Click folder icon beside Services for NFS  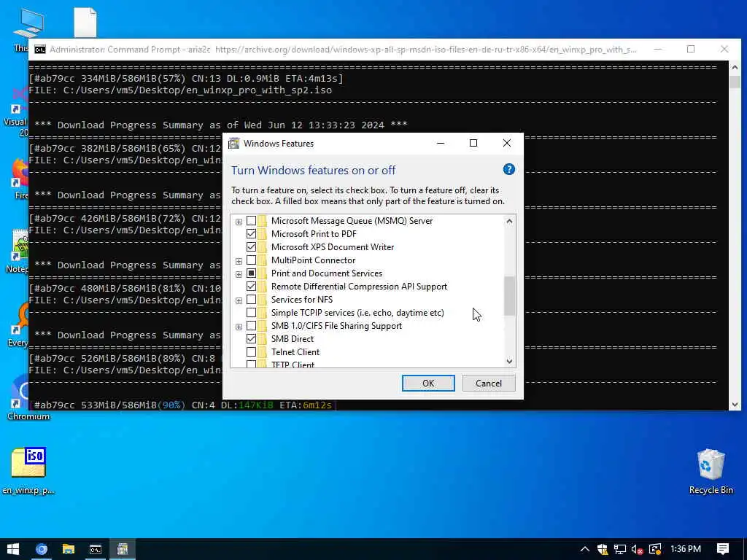click(x=263, y=300)
